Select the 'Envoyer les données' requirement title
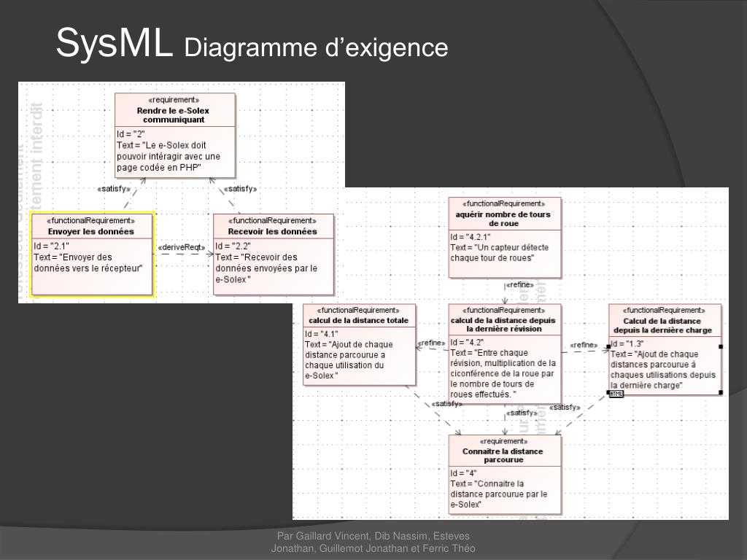Image resolution: width=747 pixels, height=560 pixels. (91, 231)
